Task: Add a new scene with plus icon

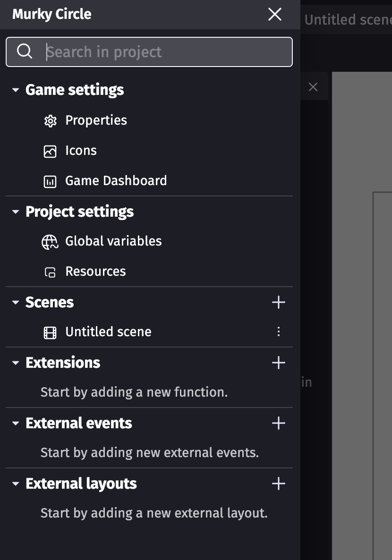Action: 278,302
